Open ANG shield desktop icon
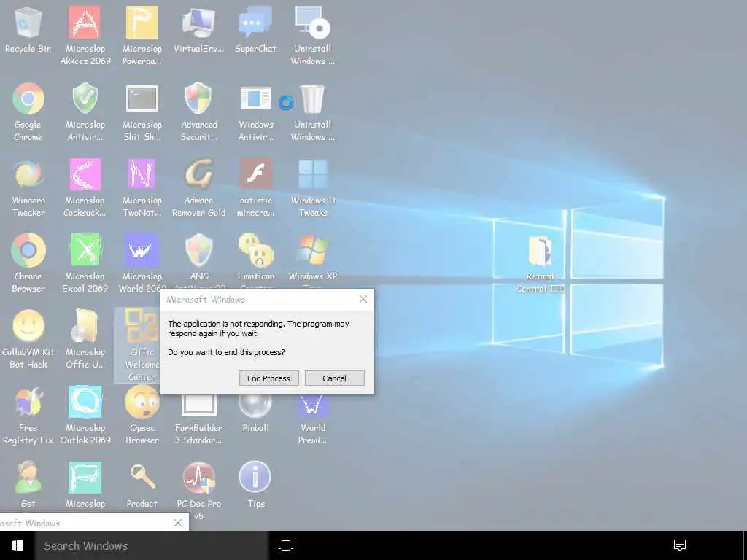Viewport: 747px width, 560px height. (x=198, y=250)
